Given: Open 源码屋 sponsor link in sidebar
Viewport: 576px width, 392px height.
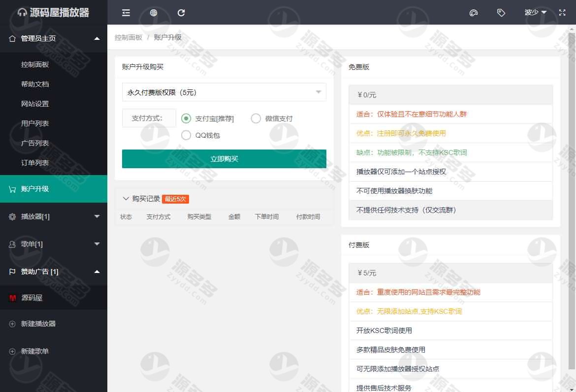Looking at the screenshot, I should click(x=32, y=298).
